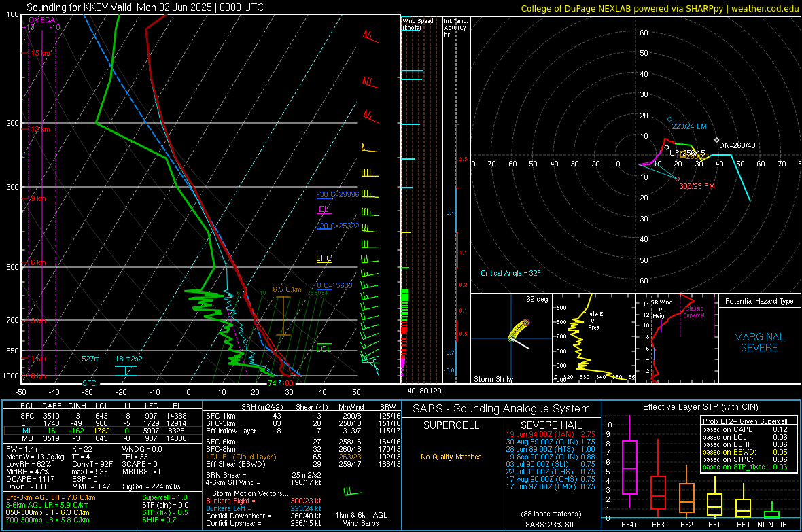This screenshot has height=532, width=802.
Task: Click the 18 m2s2 label
Action: tap(129, 359)
